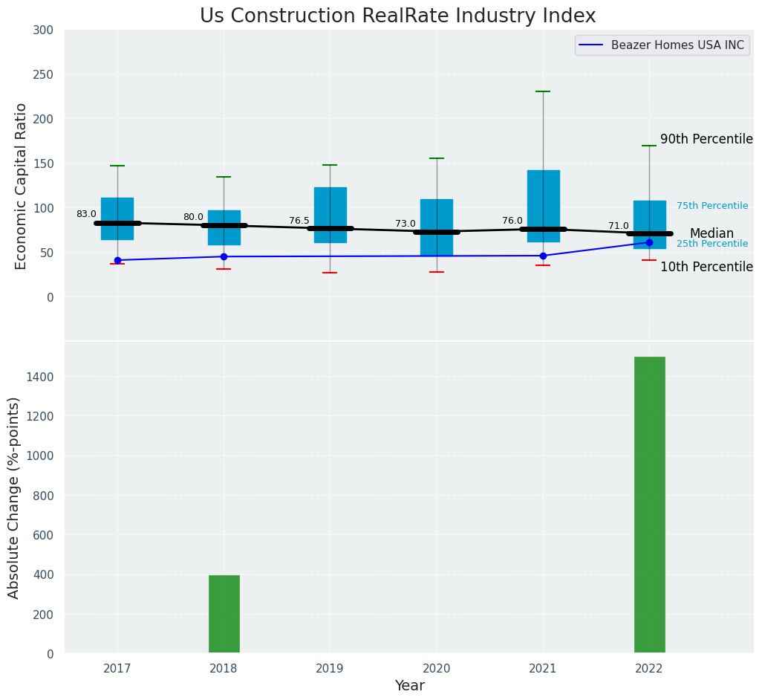Select the 2018 Beazer Homes blue data point
The width and height of the screenshot is (762, 700).
224,256
